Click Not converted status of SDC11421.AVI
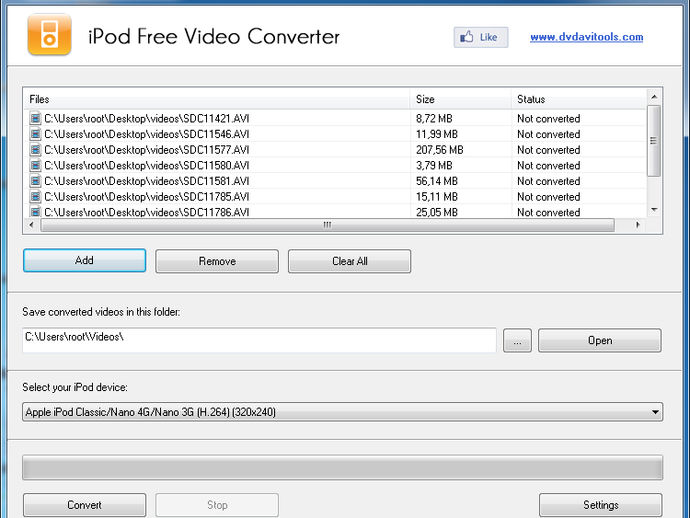The height and width of the screenshot is (518, 690). click(548, 118)
